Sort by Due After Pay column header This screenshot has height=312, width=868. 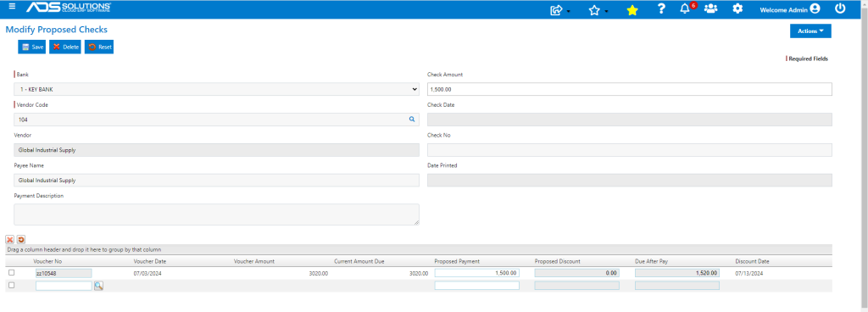tap(652, 261)
